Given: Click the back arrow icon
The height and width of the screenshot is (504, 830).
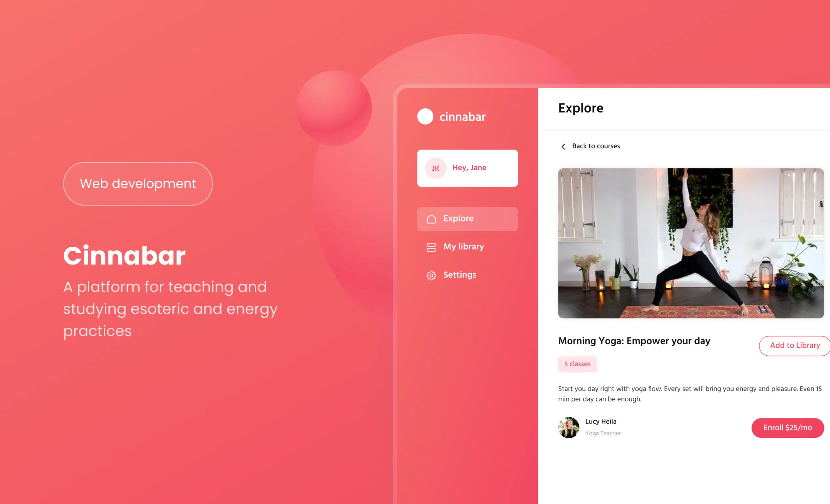Looking at the screenshot, I should coord(562,146).
